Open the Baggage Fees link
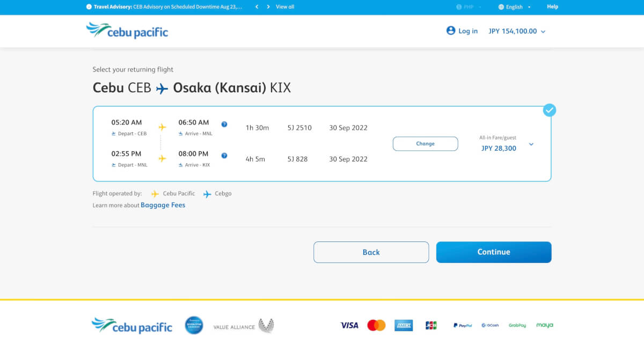 163,205
